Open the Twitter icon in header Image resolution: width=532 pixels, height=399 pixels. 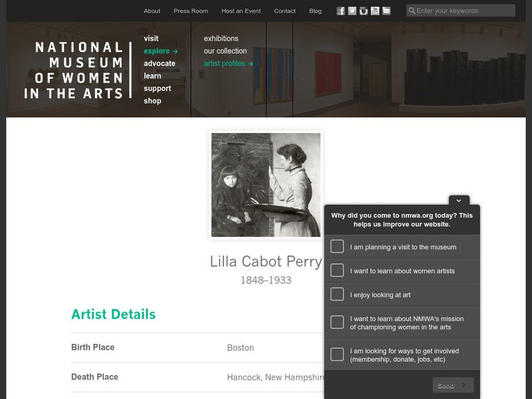click(x=352, y=11)
